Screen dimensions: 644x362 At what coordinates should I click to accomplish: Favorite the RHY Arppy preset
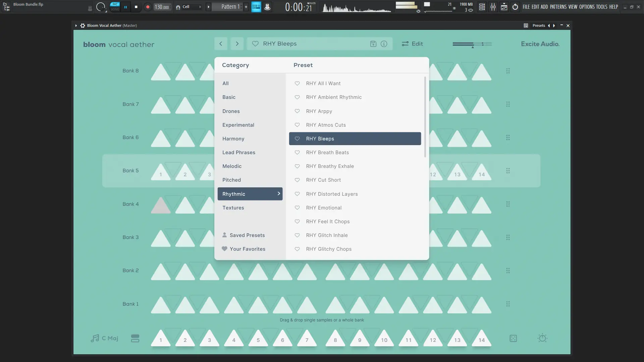coord(297,111)
